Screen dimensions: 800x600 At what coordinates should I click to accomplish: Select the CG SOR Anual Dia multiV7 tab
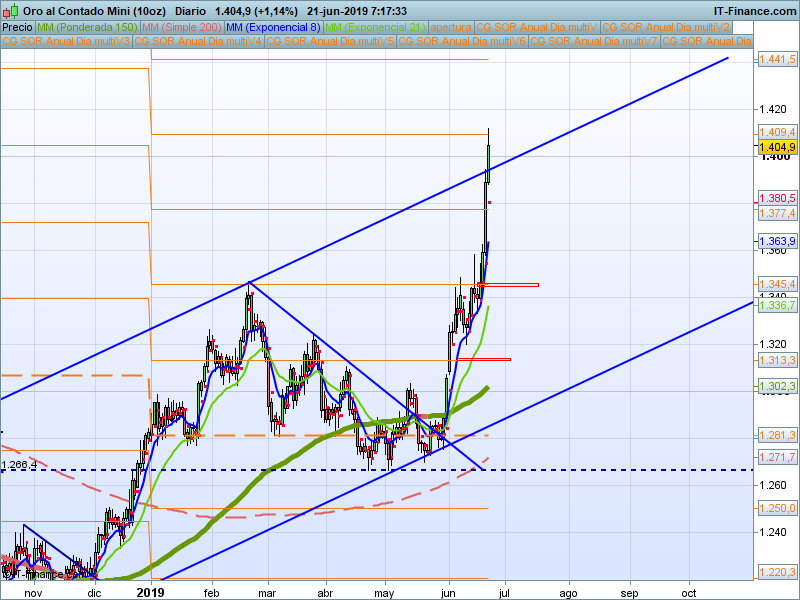[593, 41]
